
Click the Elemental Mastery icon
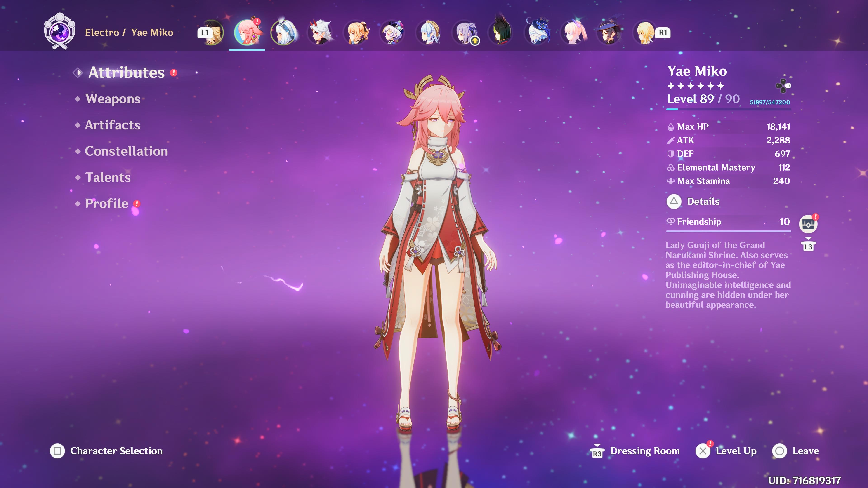coord(670,168)
